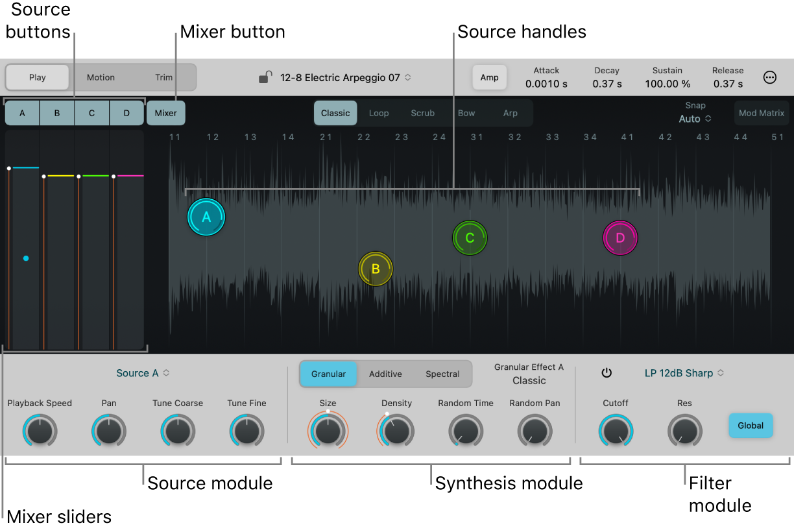Click ruler marker 4 1 above waveform
Screen dimensions: 794x532
click(x=627, y=137)
